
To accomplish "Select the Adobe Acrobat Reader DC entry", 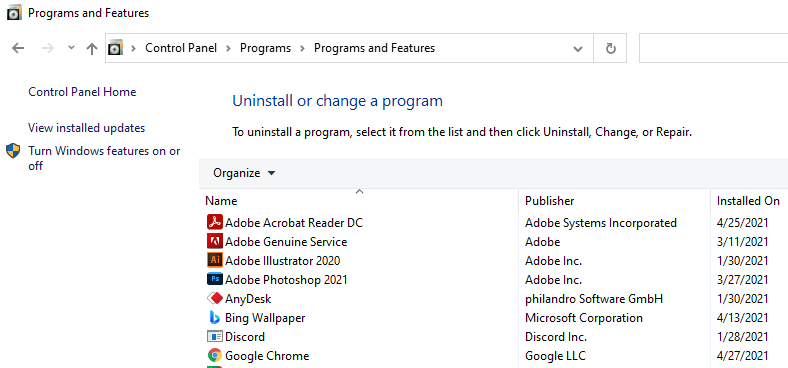I will (294, 222).
